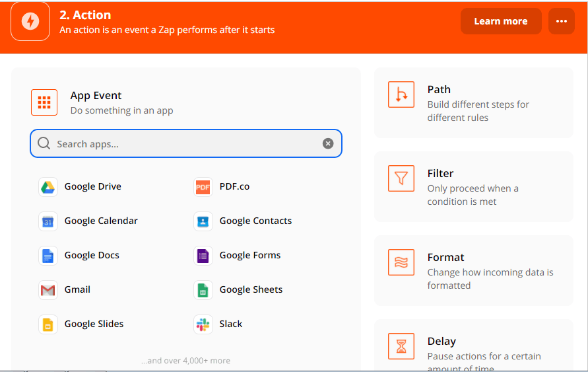
Task: Click the Learn more button
Action: [500, 21]
